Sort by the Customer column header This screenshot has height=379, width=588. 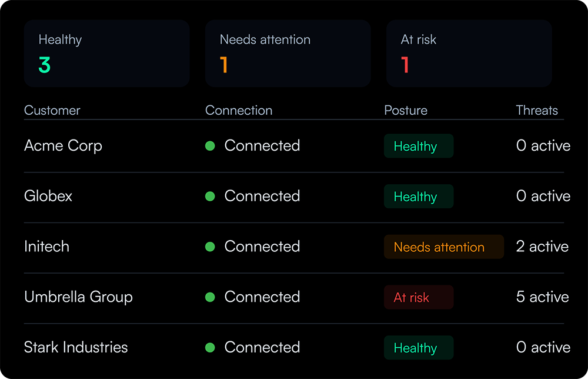point(52,110)
